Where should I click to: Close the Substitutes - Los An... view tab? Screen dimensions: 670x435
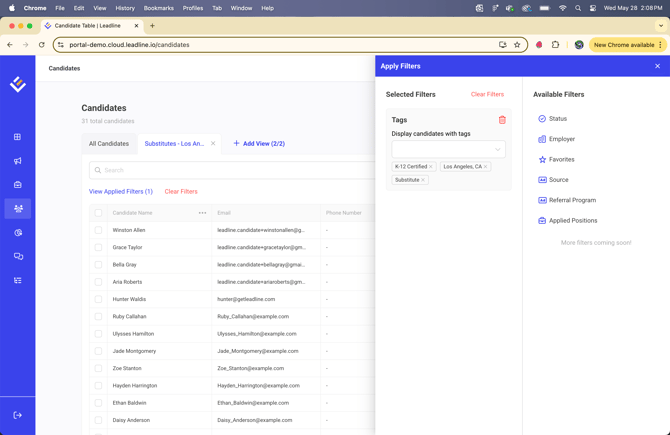tap(213, 144)
